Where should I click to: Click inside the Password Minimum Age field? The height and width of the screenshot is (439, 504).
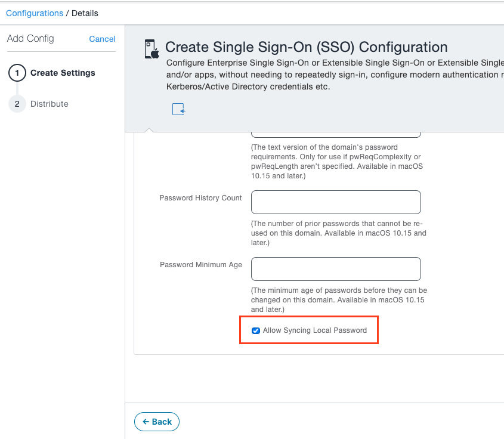pos(335,269)
